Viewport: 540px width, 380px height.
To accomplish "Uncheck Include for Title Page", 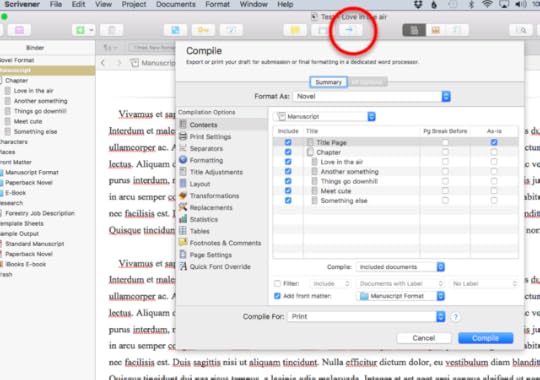I will (x=288, y=142).
